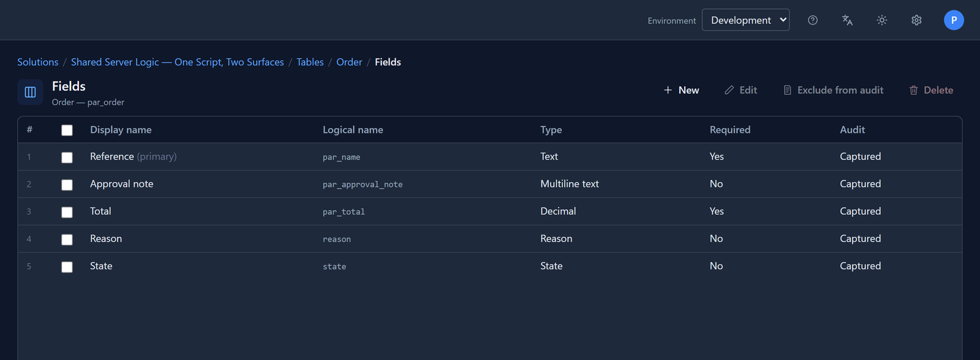The width and height of the screenshot is (980, 360).
Task: Open the user avatar labeled P
Action: click(x=954, y=20)
